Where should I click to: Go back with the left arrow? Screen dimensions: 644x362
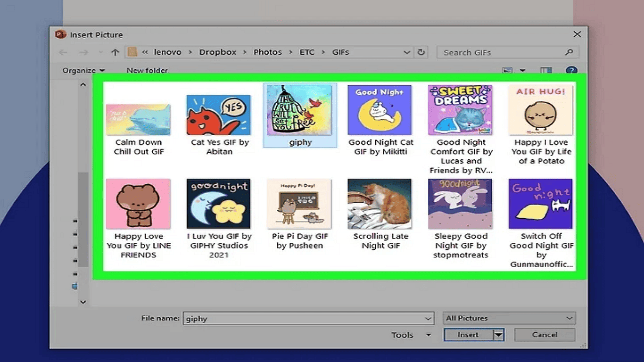point(63,52)
